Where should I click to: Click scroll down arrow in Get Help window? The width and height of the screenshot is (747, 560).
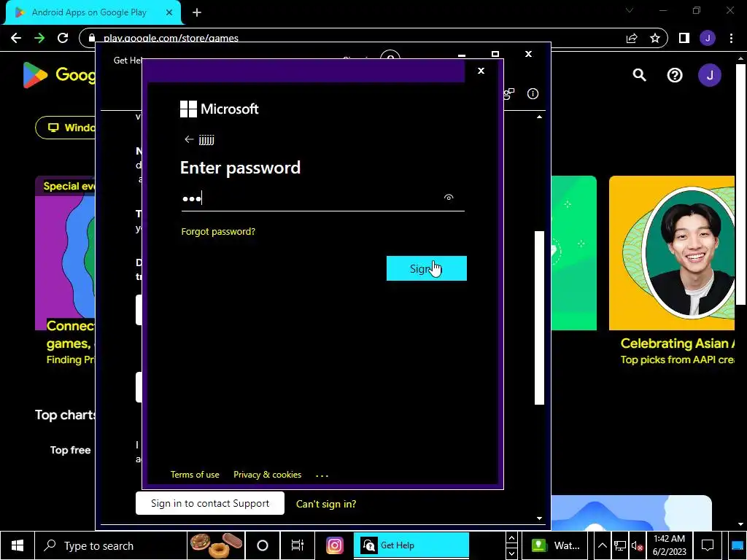(539, 518)
